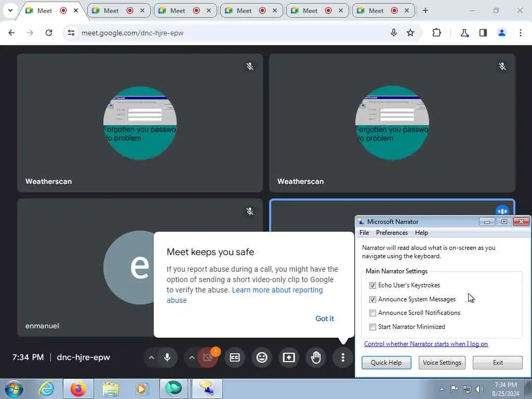532x399 pixels.
Task: Open volume speaker icon in tray
Action: [480, 389]
